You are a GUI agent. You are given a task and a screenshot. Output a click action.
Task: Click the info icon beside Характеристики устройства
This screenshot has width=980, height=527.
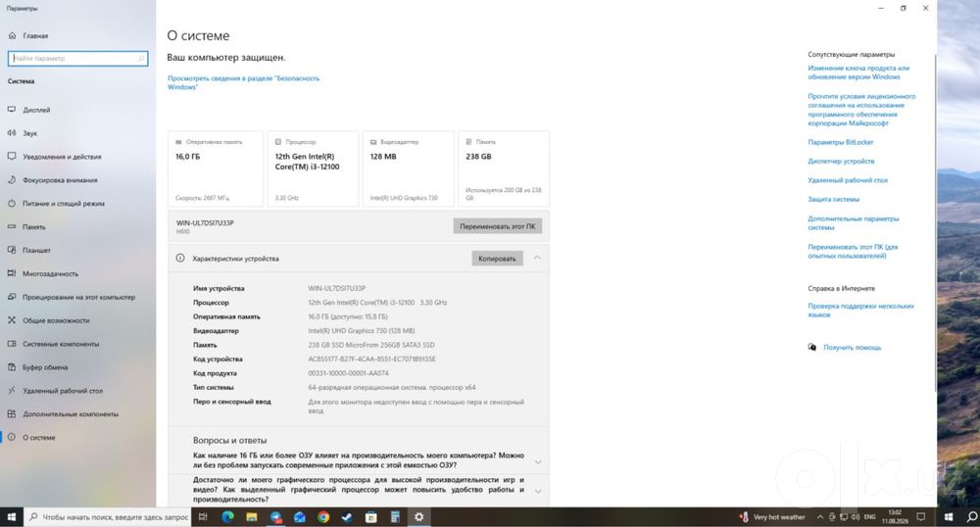(180, 258)
